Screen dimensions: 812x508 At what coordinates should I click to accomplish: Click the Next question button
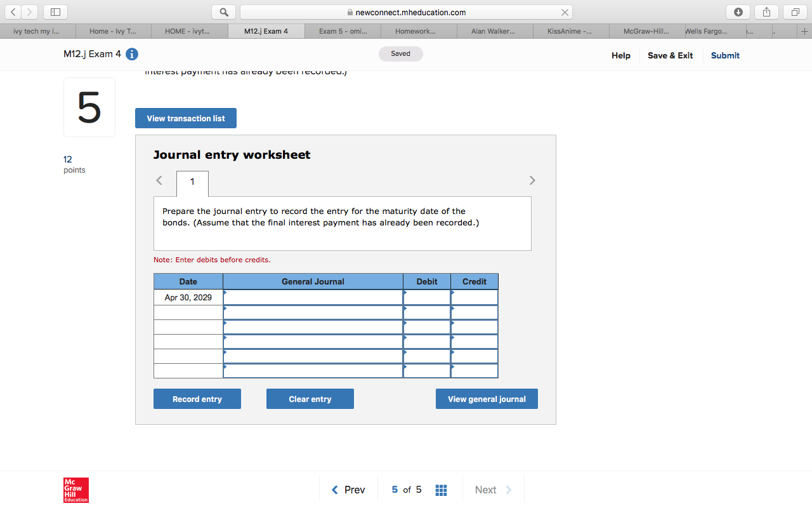[494, 490]
